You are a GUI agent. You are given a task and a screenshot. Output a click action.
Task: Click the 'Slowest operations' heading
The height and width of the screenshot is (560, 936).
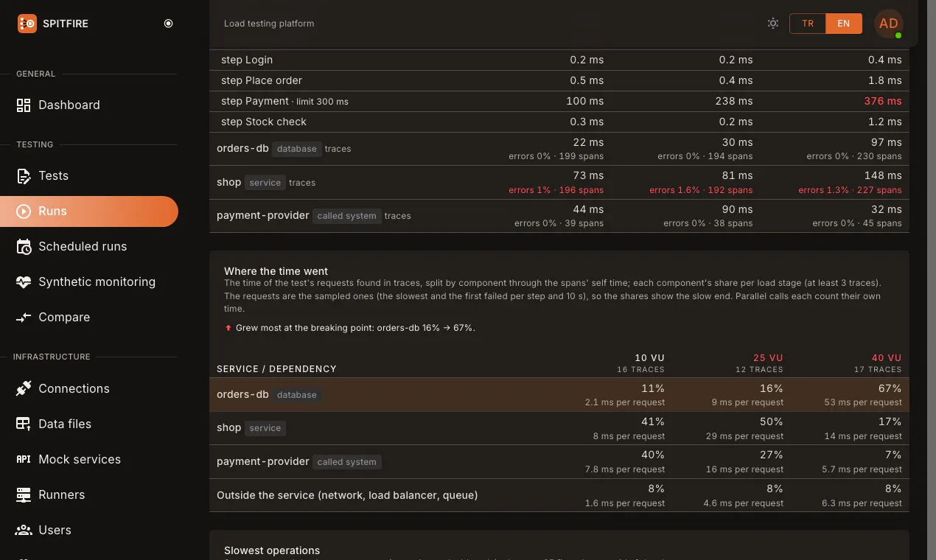[x=272, y=550]
